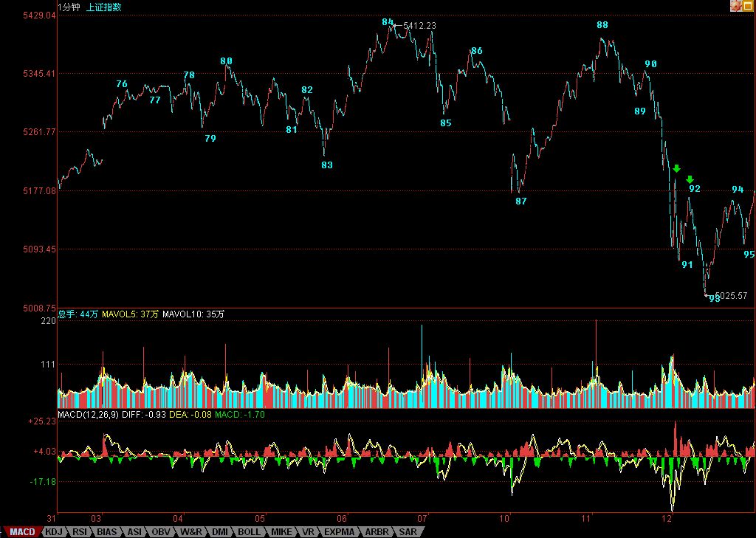This screenshot has width=756, height=538.
Task: Click the 1分钟 period label
Action: click(71, 7)
